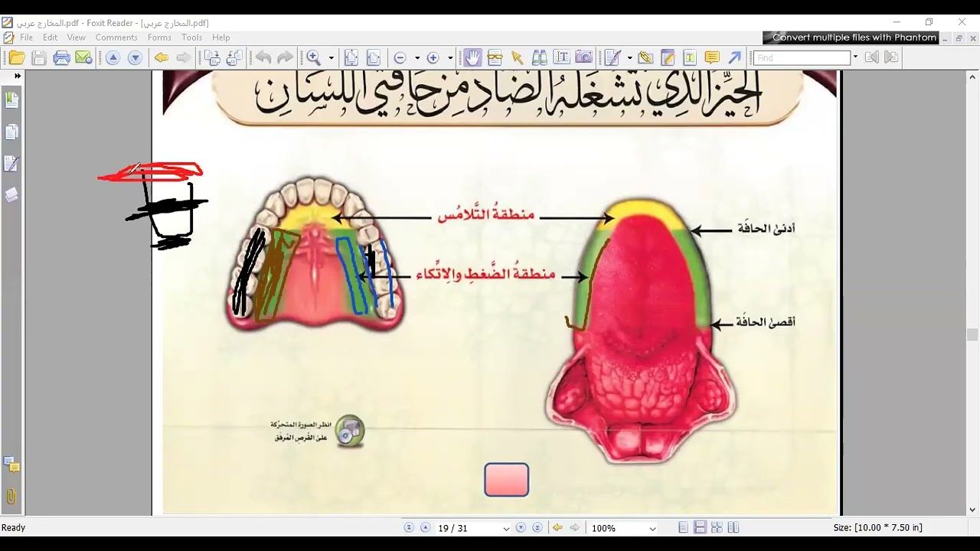
Task: Click inside the Find search field
Action: point(802,57)
